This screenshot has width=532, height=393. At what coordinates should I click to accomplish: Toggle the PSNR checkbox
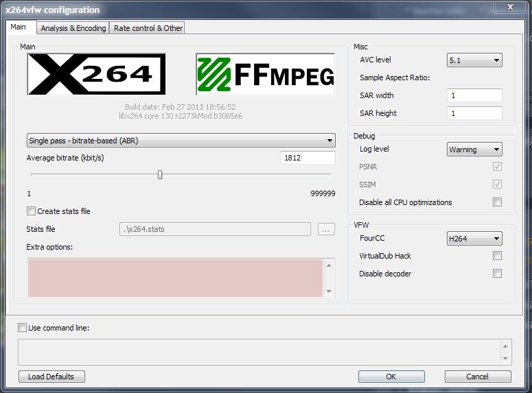click(x=497, y=166)
